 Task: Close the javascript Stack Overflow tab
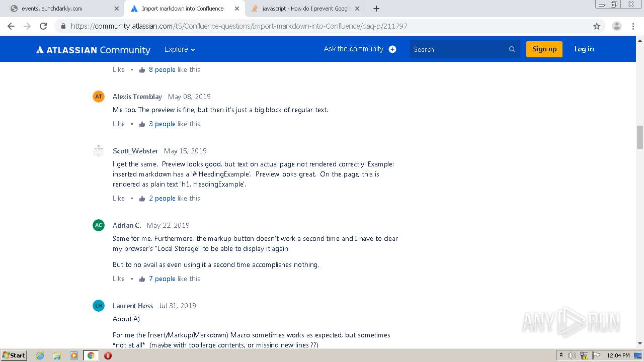(x=357, y=9)
